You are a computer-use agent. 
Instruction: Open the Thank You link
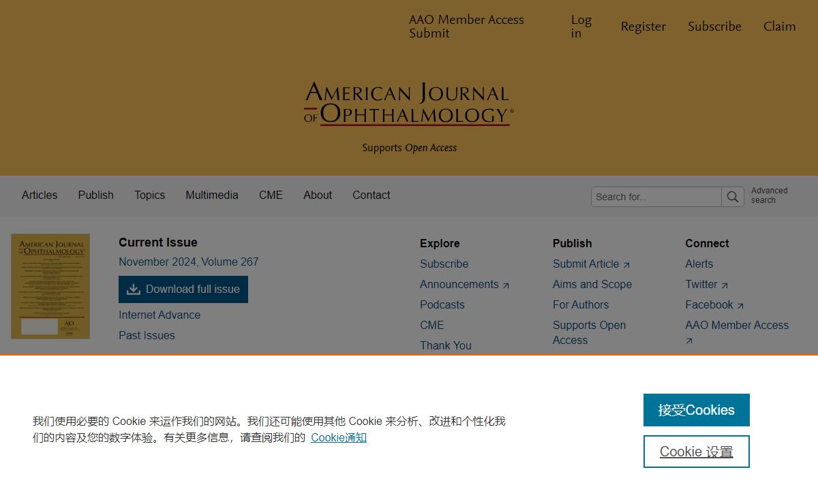pos(446,345)
